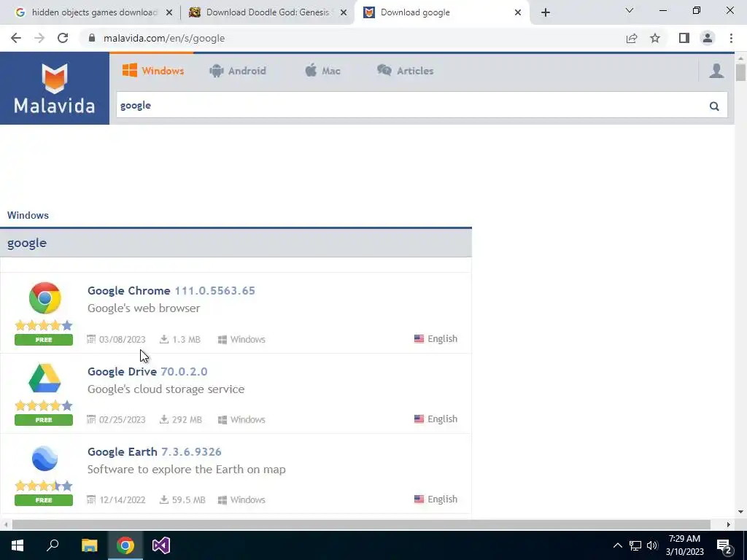Select the Android platform tab

pos(237,71)
